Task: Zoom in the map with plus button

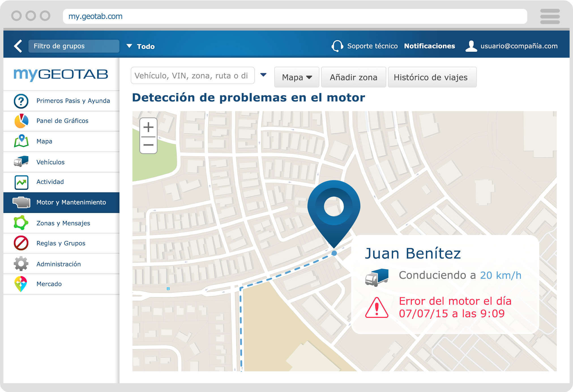Action: click(x=148, y=127)
